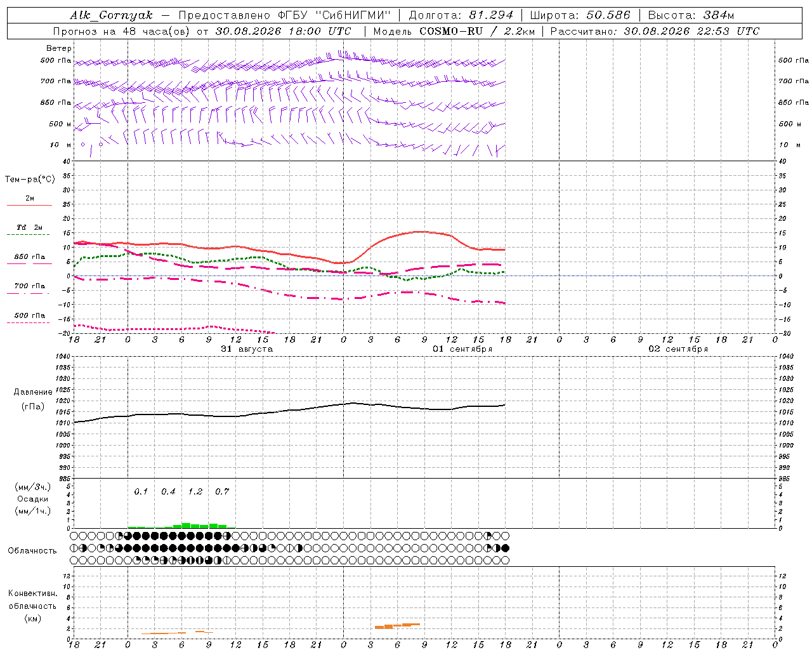Click the 1.2 precipitation amount label
This screenshot has width=812, height=650.
click(195, 491)
